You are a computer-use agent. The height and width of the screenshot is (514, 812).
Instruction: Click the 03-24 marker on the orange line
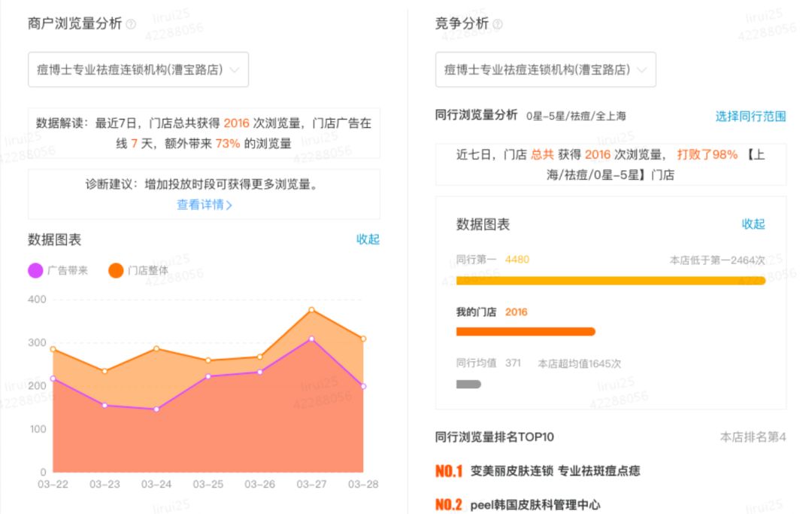[156, 348]
